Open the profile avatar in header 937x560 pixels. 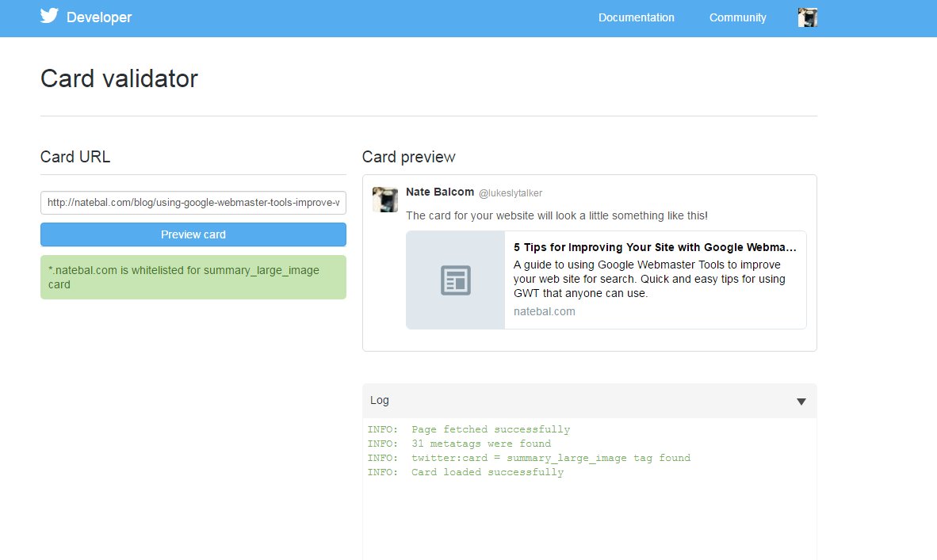click(x=807, y=17)
